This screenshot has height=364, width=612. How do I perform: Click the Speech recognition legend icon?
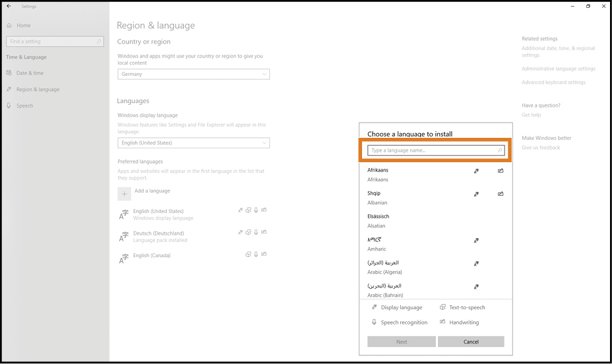(374, 322)
